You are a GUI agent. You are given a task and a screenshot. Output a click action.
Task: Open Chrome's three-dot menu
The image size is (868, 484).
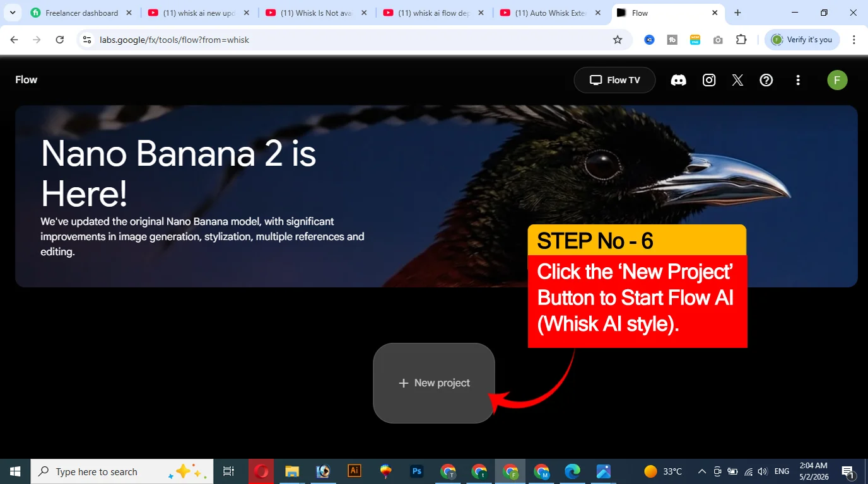[x=854, y=40]
